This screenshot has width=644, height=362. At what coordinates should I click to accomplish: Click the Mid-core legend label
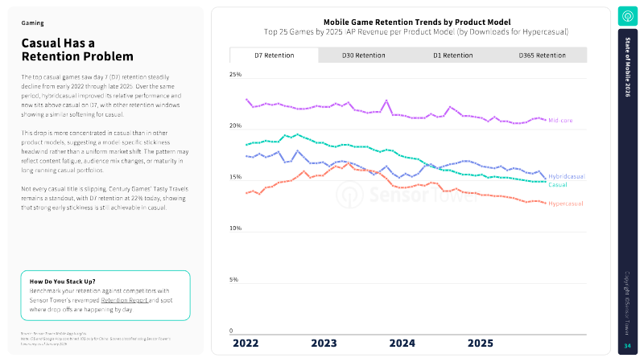coord(562,121)
